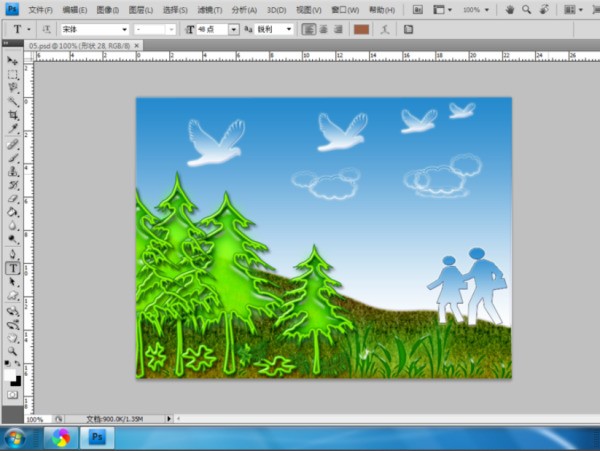Open the 滤镜(T) menu
The height and width of the screenshot is (451, 600).
[210, 9]
